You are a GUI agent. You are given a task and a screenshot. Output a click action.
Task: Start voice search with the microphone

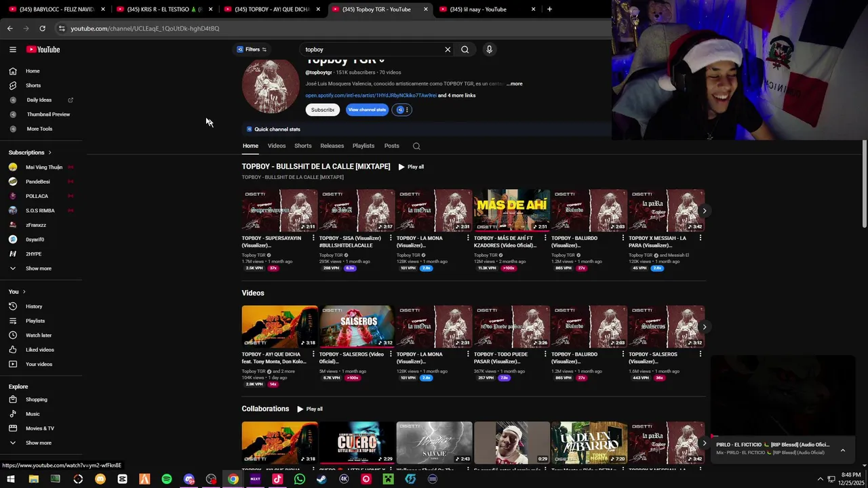click(x=489, y=49)
